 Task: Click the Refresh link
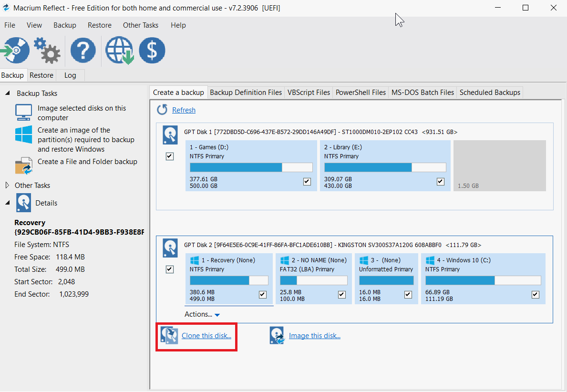coord(184,110)
